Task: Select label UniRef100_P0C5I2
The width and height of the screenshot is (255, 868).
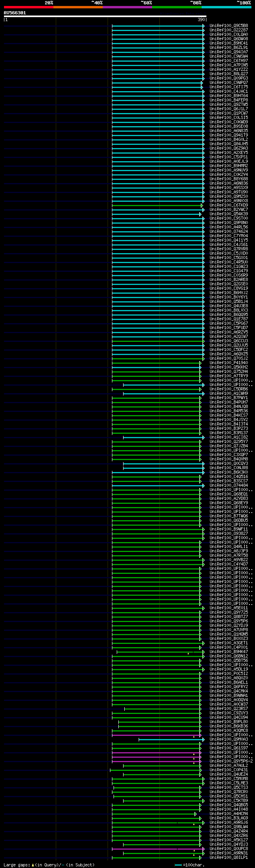Action: click(229, 673)
